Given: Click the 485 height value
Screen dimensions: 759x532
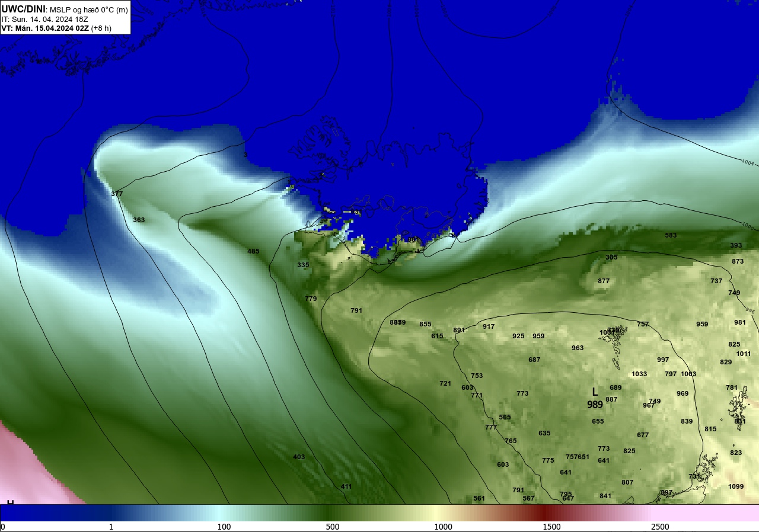Looking at the screenshot, I should click(x=253, y=251).
